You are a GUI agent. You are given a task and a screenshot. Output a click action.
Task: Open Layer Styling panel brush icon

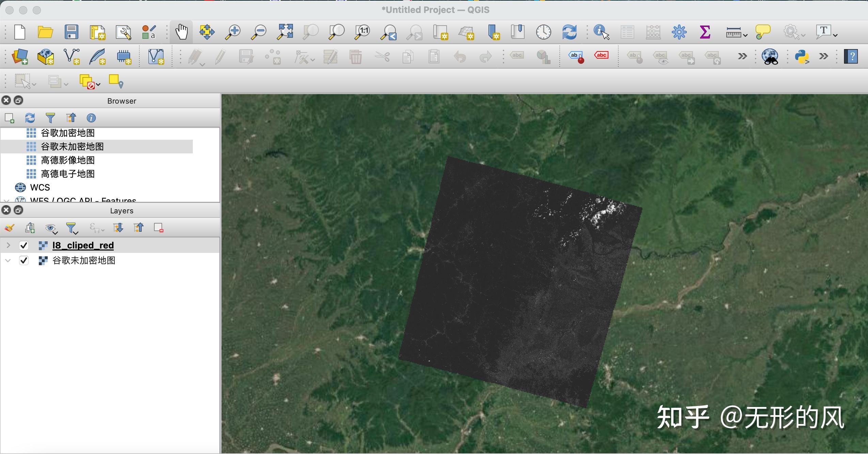(x=10, y=228)
